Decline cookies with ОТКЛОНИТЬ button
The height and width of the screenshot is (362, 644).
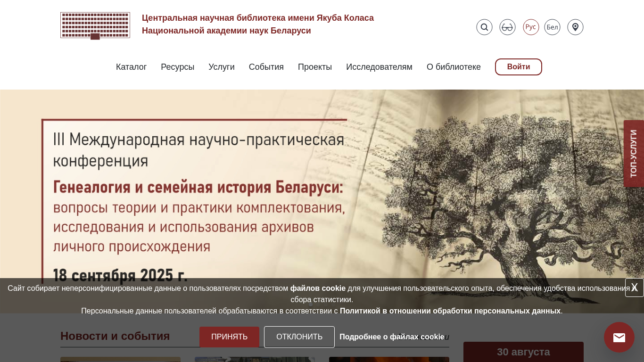coord(299,337)
